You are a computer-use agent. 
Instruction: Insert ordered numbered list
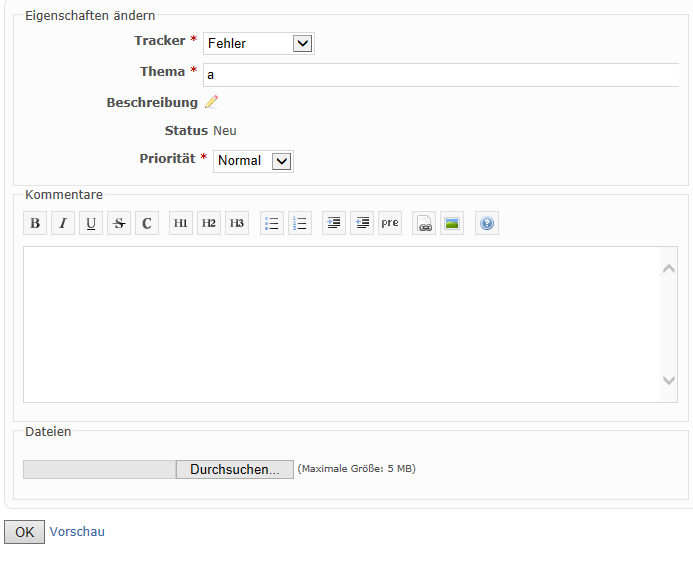click(300, 223)
